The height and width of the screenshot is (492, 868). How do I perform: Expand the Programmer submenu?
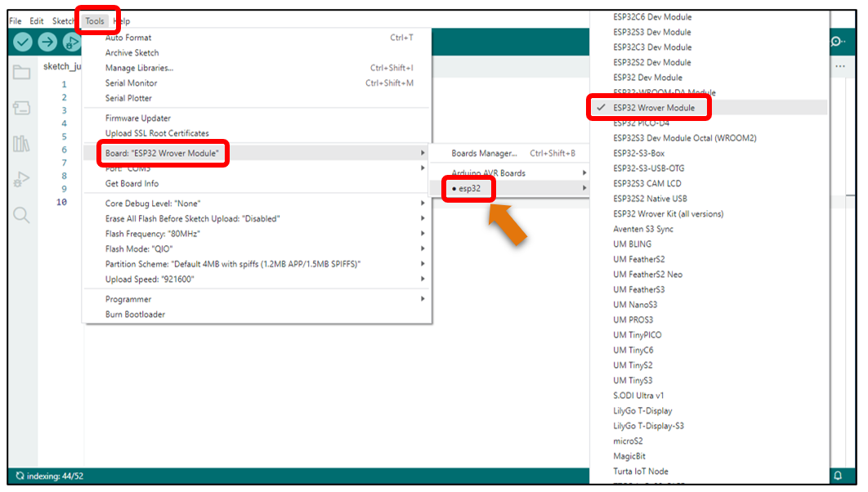257,299
